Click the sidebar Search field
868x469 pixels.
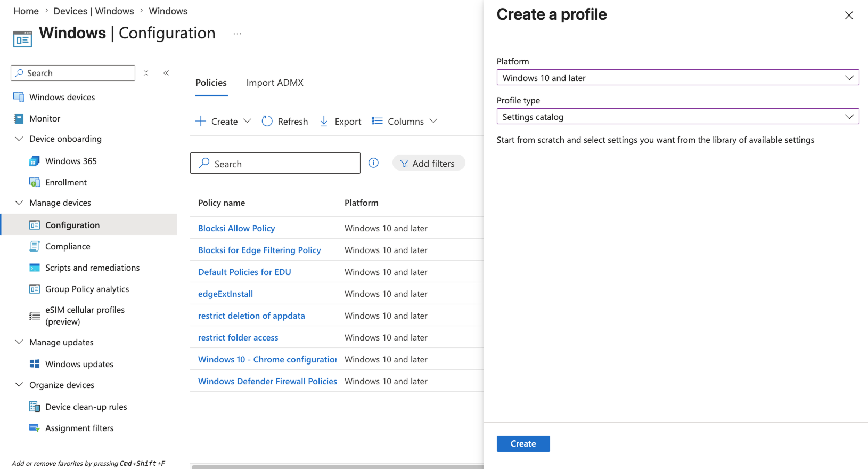73,73
